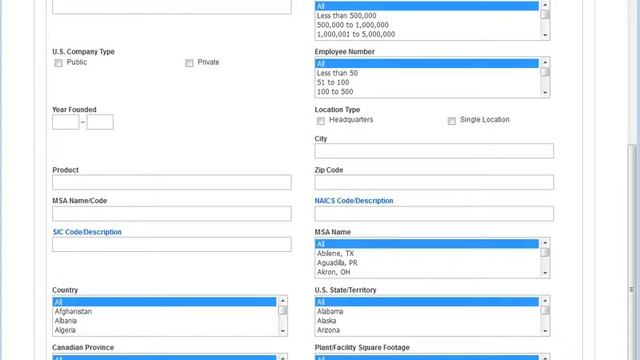
Task: Select 'All' in MSA Name list
Action: click(427, 244)
